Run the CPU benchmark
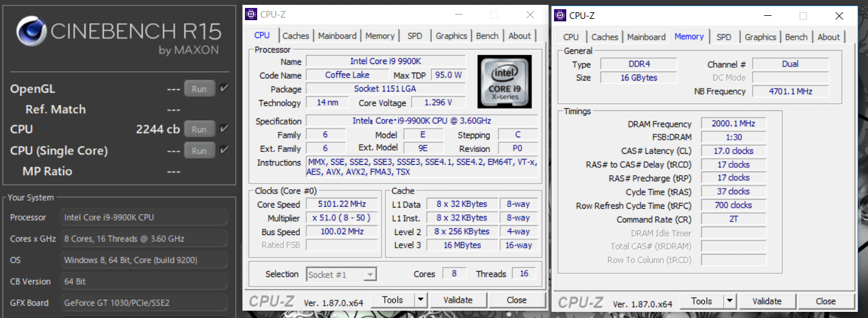The image size is (868, 318). 199,129
